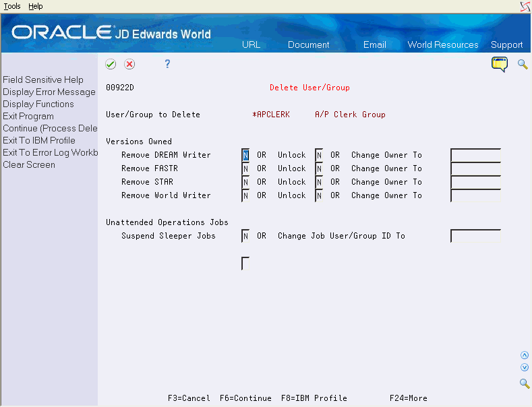This screenshot has width=532, height=407.
Task: Open the Help menu
Action: click(36, 6)
